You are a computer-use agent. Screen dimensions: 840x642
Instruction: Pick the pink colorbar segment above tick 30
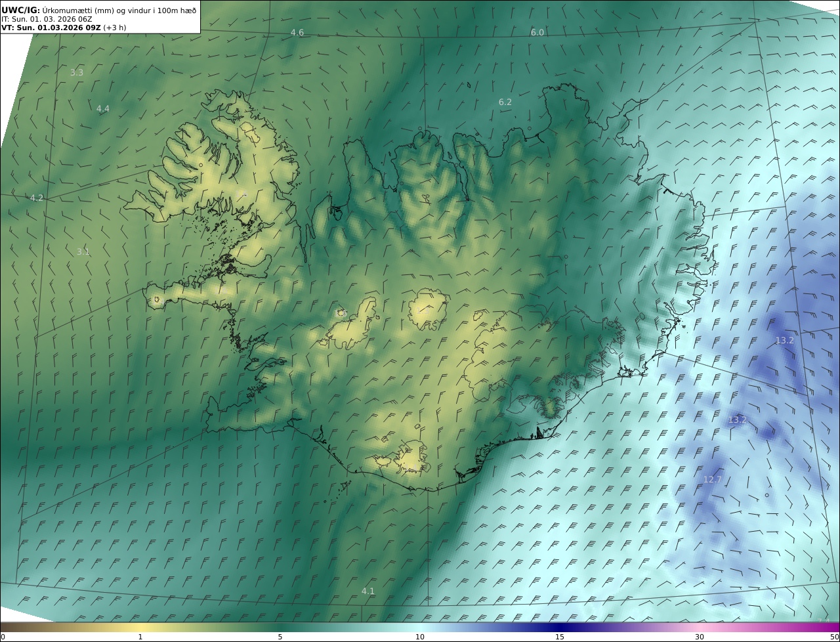pyautogui.click(x=700, y=627)
